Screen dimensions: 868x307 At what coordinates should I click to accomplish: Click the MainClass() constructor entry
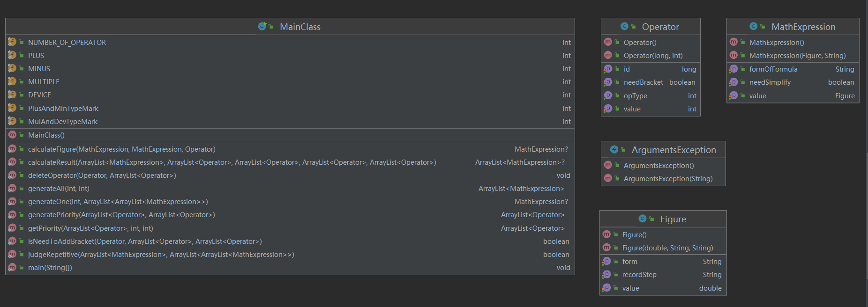(x=46, y=135)
